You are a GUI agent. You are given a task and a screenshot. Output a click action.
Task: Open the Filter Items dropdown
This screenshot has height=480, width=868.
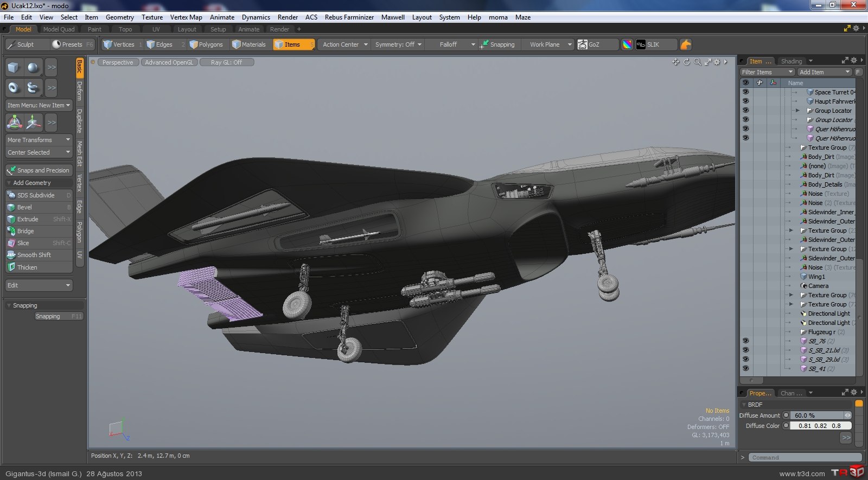click(x=767, y=72)
